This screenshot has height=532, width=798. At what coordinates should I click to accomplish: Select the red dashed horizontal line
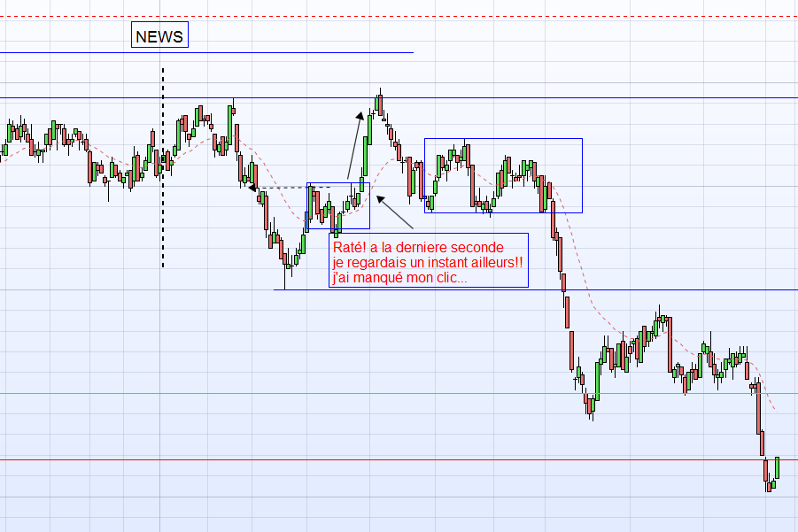(x=399, y=17)
